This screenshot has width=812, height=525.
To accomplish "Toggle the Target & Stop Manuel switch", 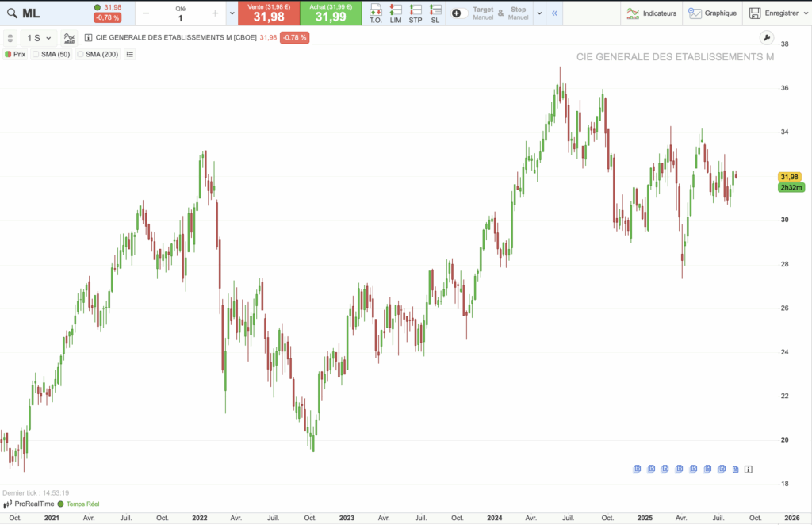I will click(459, 13).
